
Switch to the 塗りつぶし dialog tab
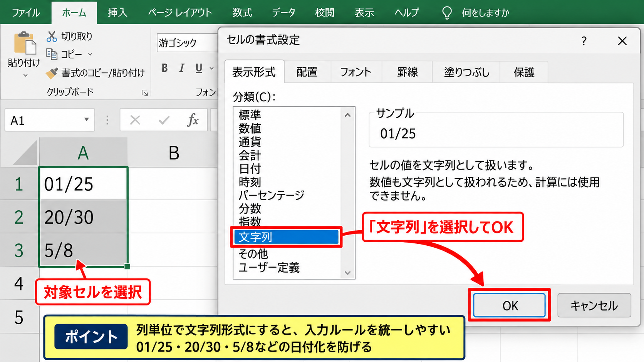(466, 72)
